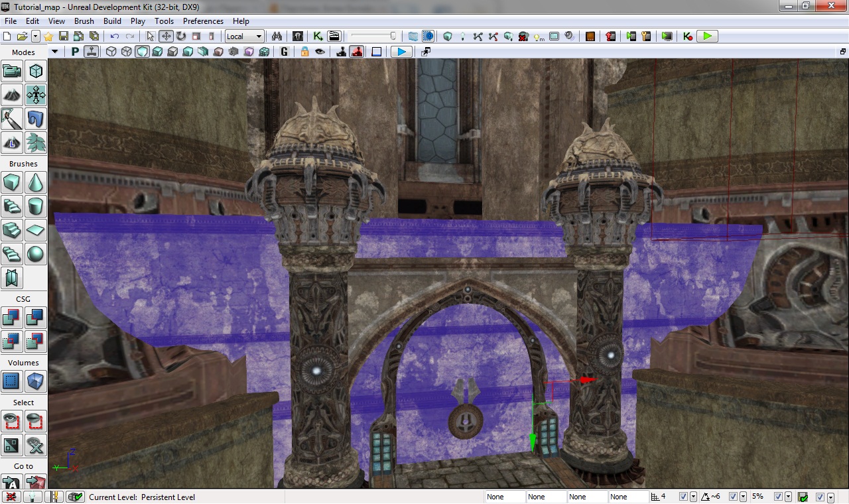
Task: Open the Local coordinate system dropdown
Action: [245, 36]
